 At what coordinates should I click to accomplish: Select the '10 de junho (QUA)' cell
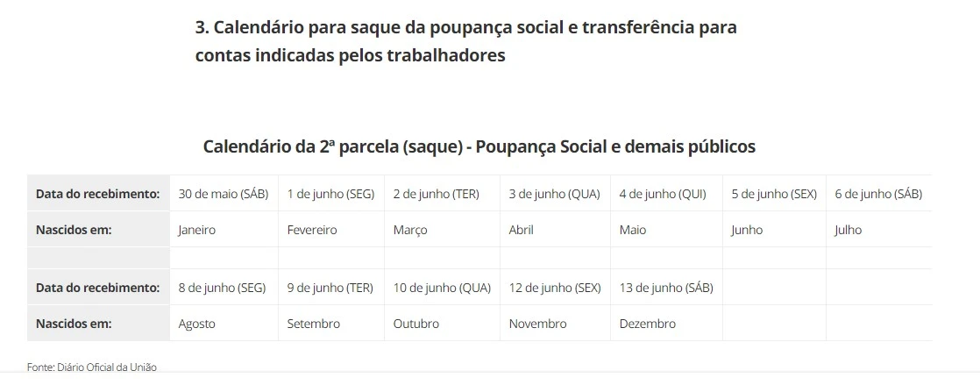(x=442, y=288)
